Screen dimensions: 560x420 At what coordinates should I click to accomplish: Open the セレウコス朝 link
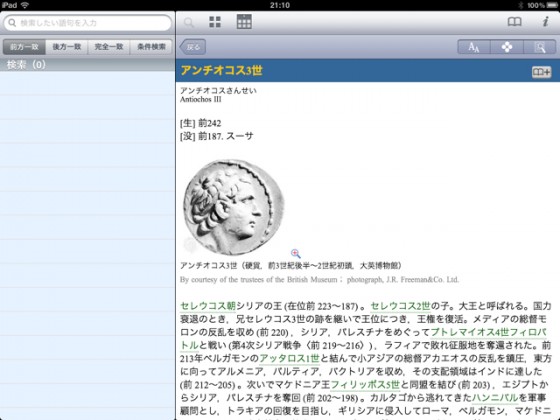tap(208, 306)
